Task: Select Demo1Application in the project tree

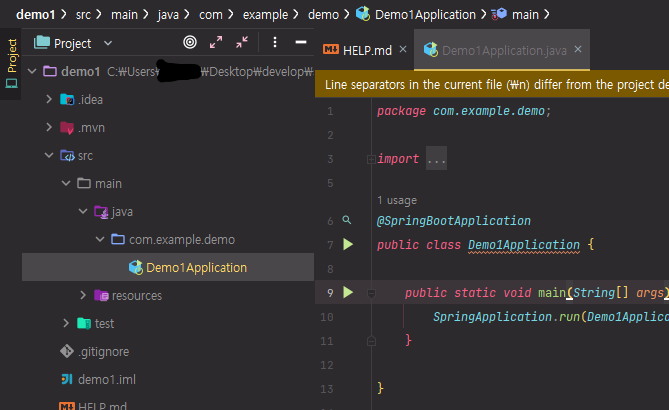Action: 168,267
